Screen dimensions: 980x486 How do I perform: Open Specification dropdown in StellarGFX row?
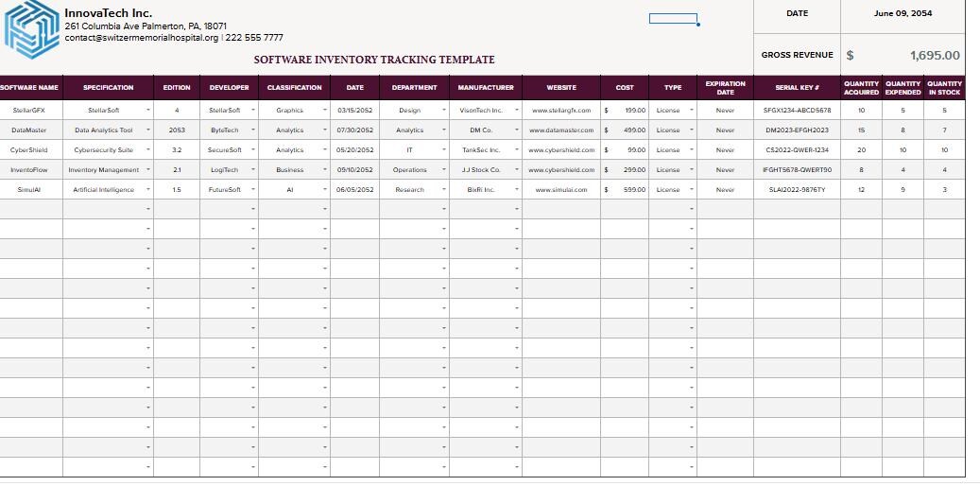148,110
